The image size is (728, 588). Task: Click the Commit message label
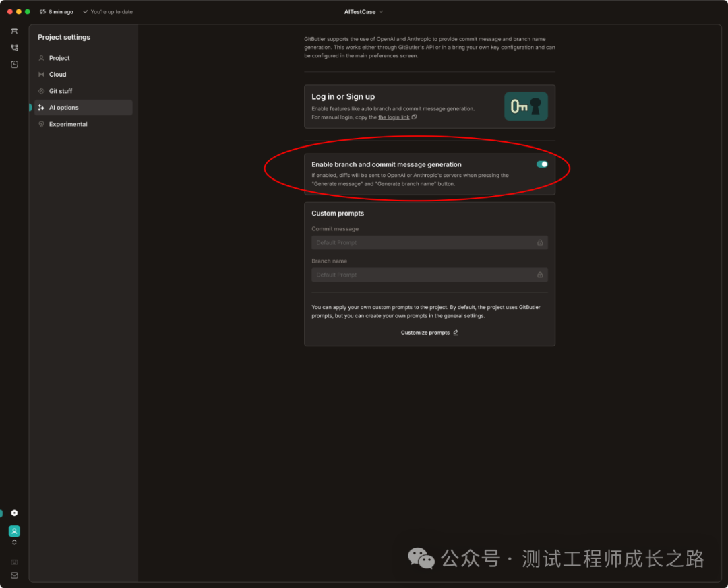click(x=335, y=229)
